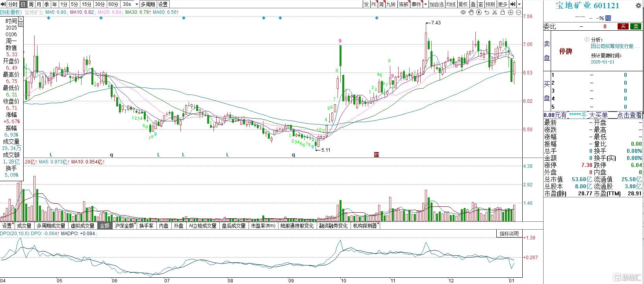Open dropdown arrow next to 事件
Image resolution: width=644 pixels, height=284 pixels.
425,4
